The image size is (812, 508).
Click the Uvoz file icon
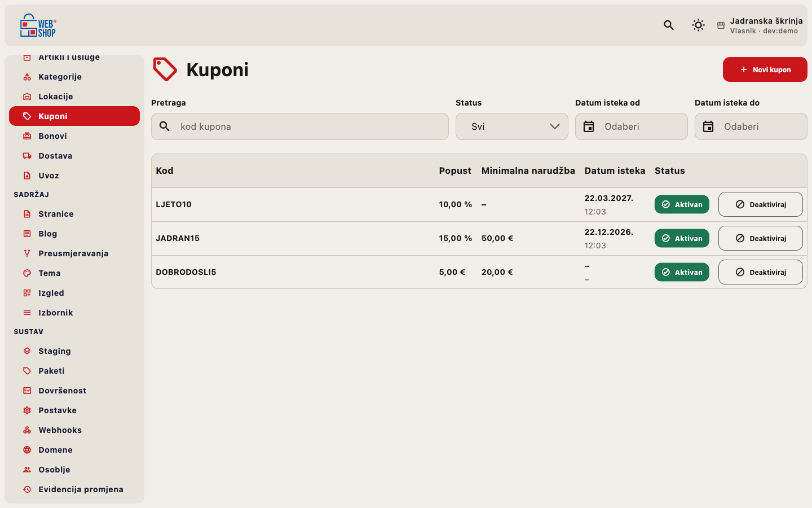(x=27, y=176)
